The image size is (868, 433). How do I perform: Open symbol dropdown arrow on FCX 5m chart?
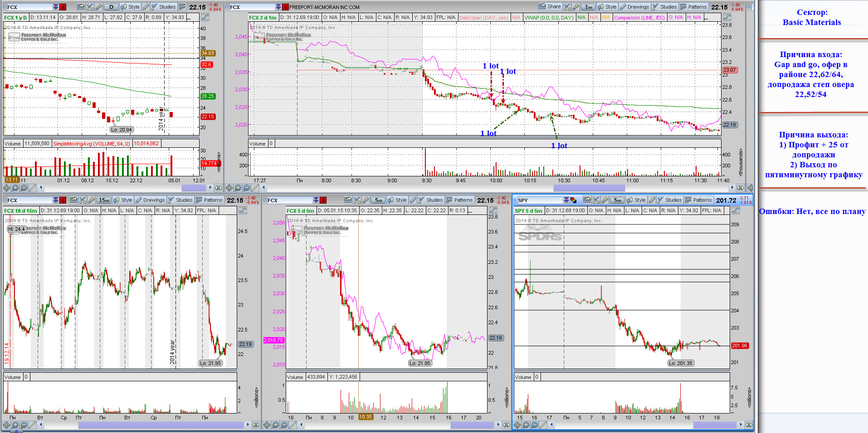(x=316, y=200)
